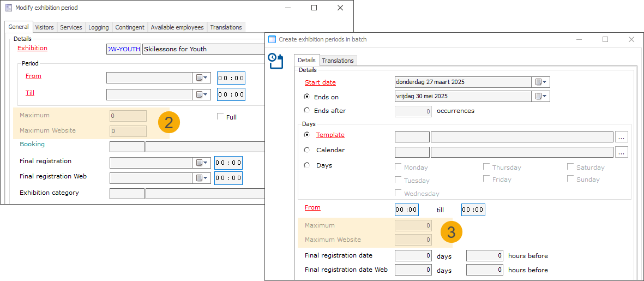Choose the Days radio option
Image resolution: width=644 pixels, height=281 pixels.
(307, 165)
